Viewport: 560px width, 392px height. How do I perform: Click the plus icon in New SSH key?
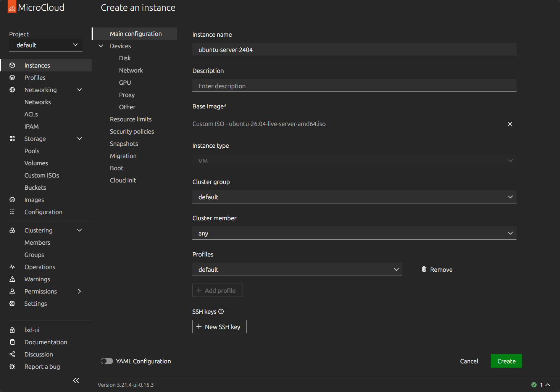click(199, 326)
